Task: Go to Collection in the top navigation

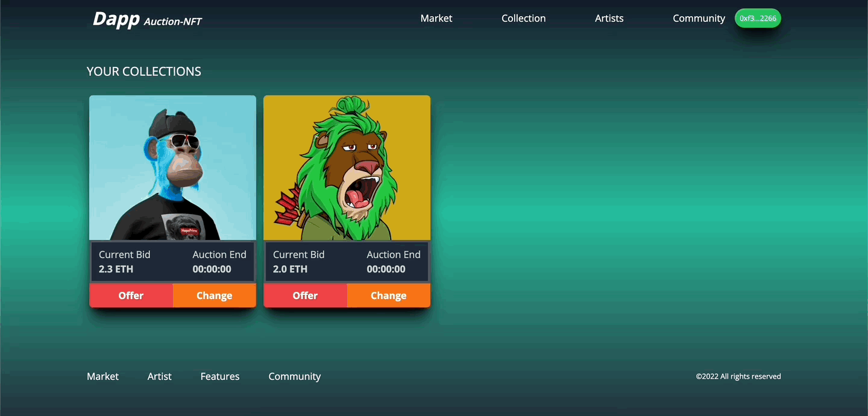Action: (523, 18)
